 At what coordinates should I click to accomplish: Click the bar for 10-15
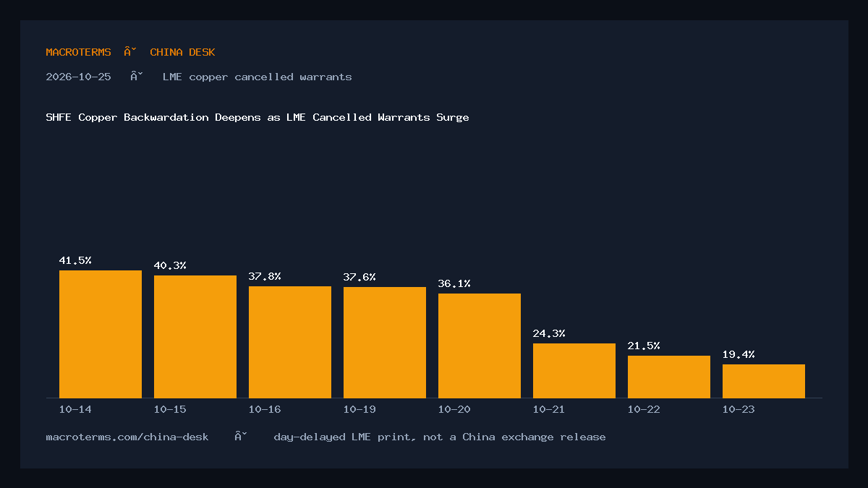[x=195, y=336]
